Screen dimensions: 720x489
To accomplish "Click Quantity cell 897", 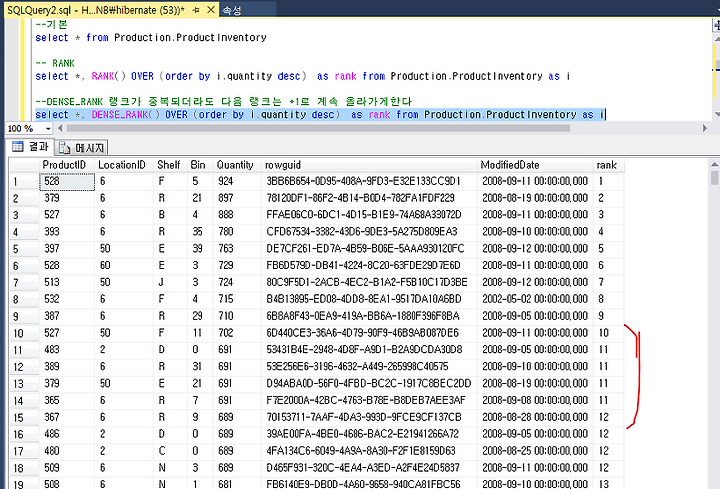I will pos(237,198).
